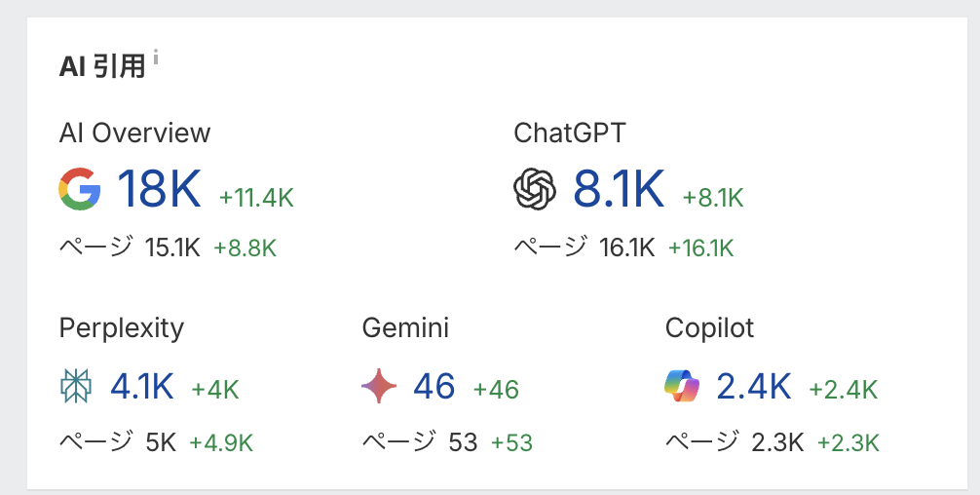Open the ChatGPT 8.1K citations count
This screenshot has height=495, width=980.
619,189
